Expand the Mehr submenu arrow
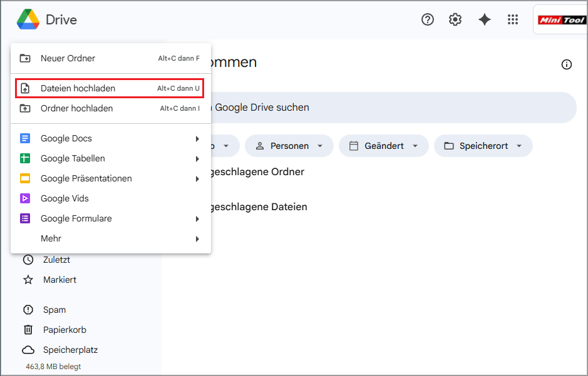Viewport: 588px width, 376px height. 197,238
